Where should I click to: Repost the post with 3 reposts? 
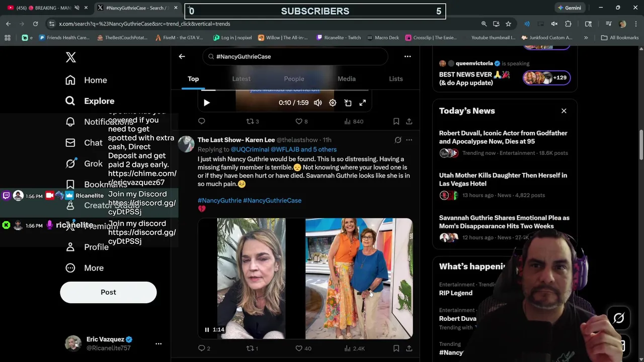click(252, 121)
